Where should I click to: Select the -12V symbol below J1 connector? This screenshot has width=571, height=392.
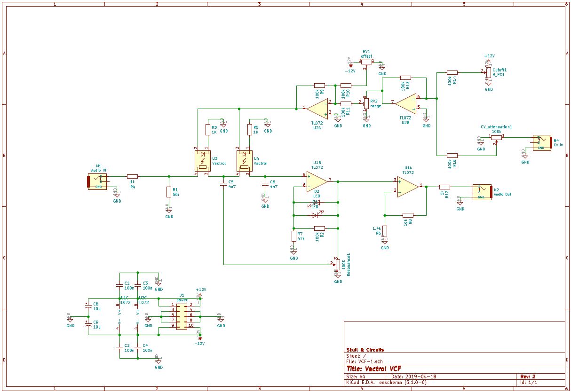[200, 339]
